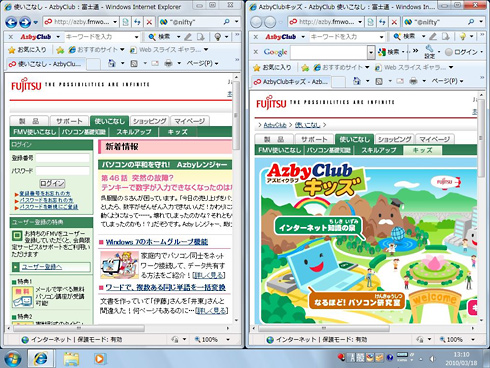490x368 pixels.
Task: Click light bulb icon in right AzbyClub toolbar
Action: pyautogui.click(x=463, y=37)
